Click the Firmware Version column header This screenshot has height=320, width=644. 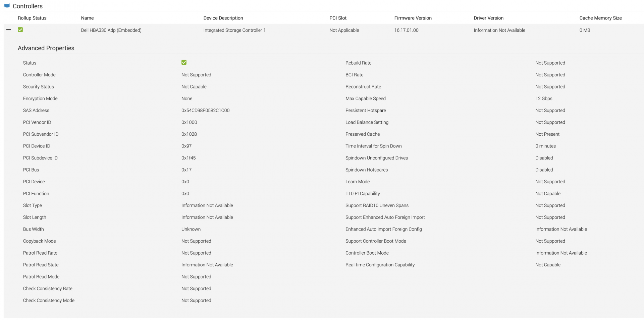[413, 18]
